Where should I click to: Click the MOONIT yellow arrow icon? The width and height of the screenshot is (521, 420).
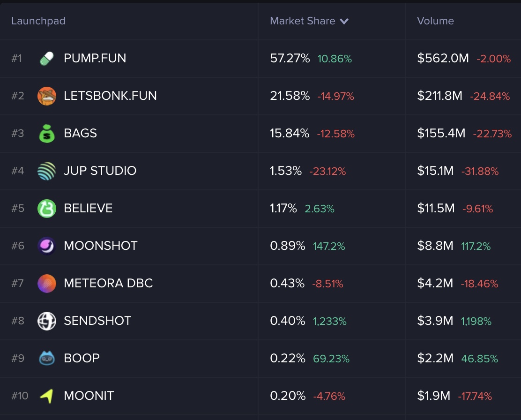click(47, 396)
